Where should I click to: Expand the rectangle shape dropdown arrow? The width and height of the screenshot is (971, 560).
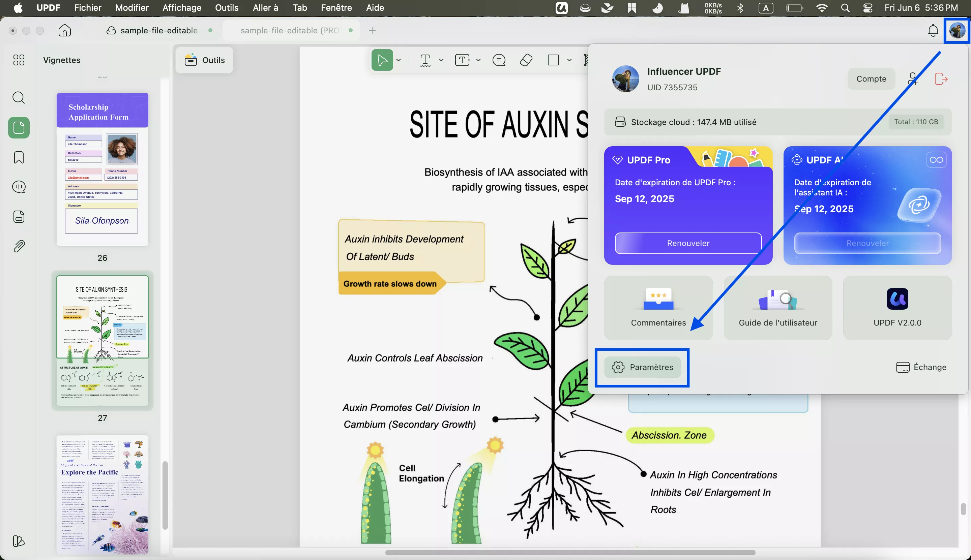[569, 60]
